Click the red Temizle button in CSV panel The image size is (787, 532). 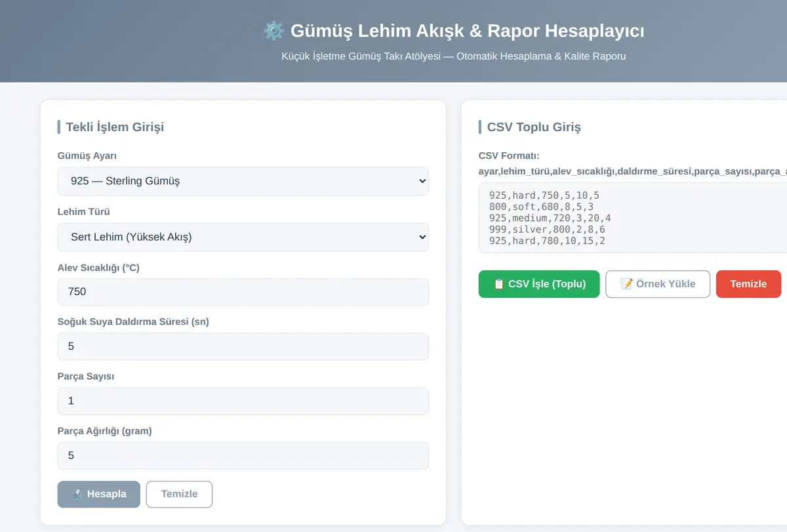tap(748, 284)
